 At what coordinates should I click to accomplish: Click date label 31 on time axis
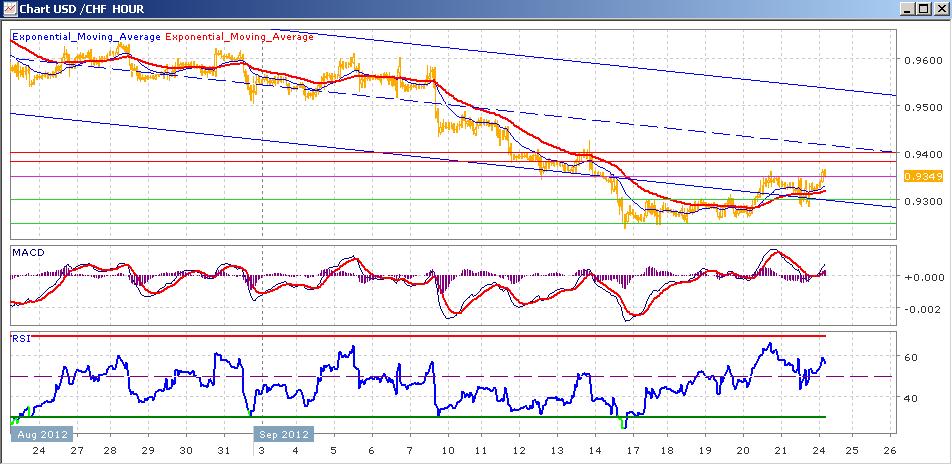[x=224, y=452]
